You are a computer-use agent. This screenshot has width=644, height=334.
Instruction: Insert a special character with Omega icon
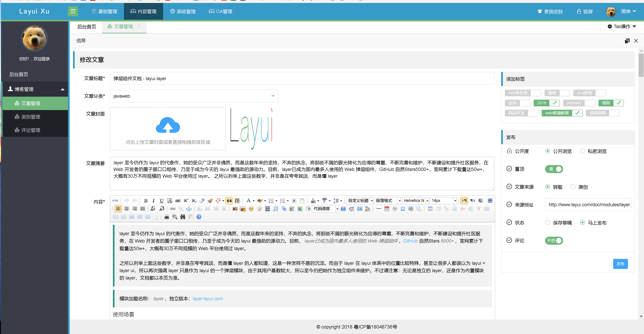coord(403,209)
